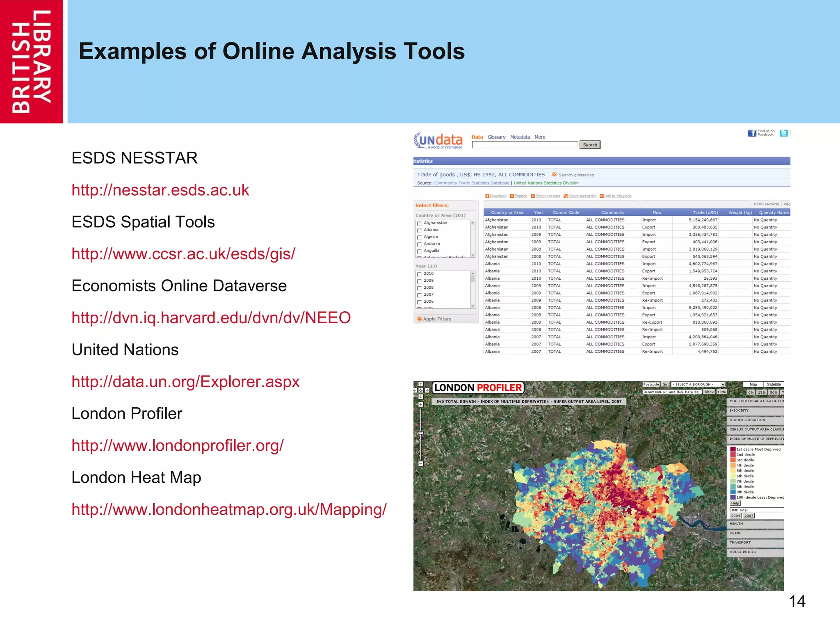Switch to Satellite view
Viewport: 840px width, 630px height.
pos(774,385)
